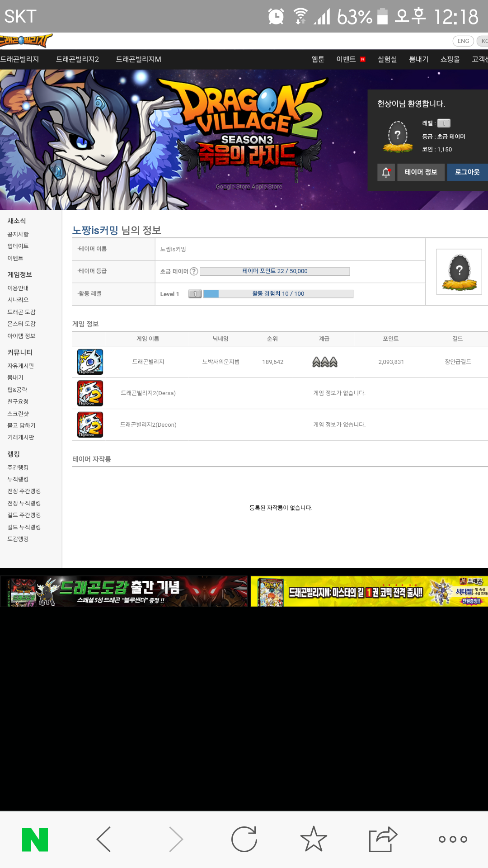The height and width of the screenshot is (868, 488).
Task: Click the tamer grade help question icon
Action: pyautogui.click(x=194, y=271)
